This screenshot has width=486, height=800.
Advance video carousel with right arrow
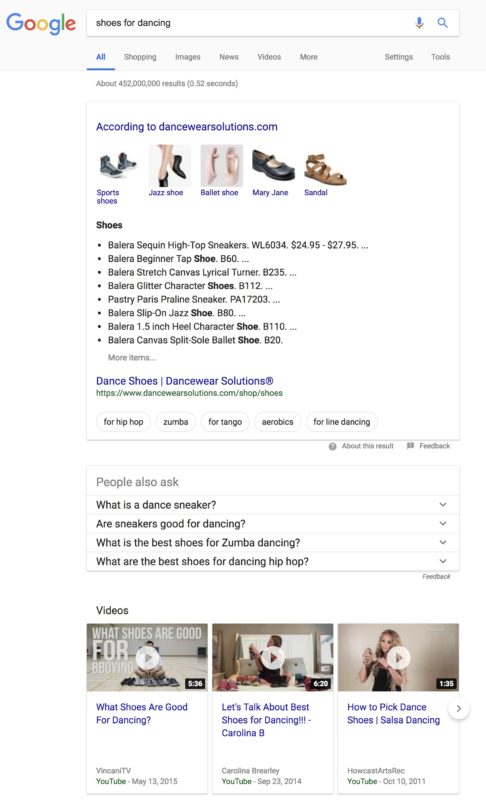[x=458, y=708]
